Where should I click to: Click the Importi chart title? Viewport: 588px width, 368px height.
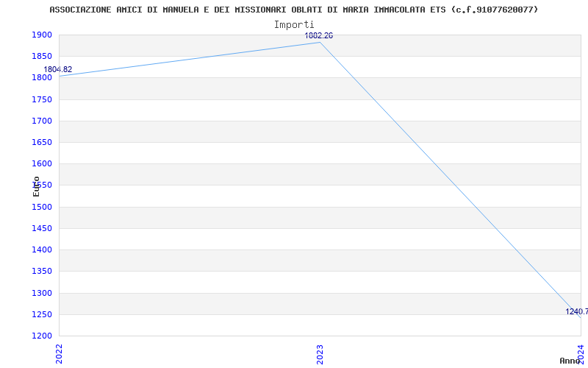point(294,25)
